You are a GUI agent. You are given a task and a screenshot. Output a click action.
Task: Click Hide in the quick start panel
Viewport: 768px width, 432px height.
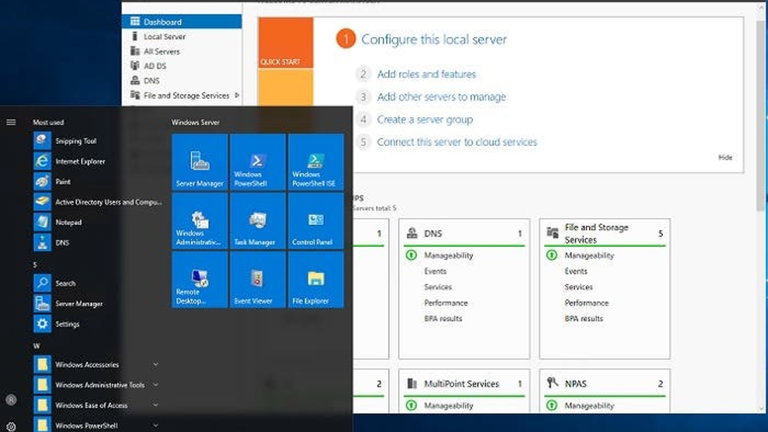tap(725, 157)
